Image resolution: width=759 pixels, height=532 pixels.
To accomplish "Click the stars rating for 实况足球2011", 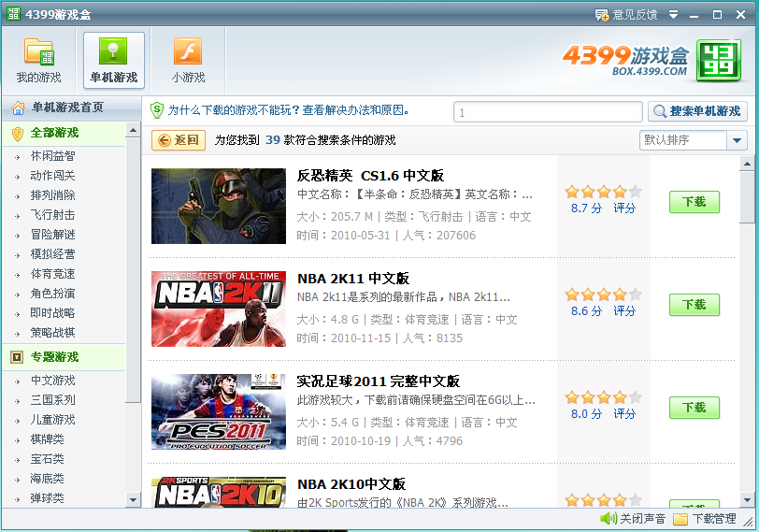I will tap(603, 397).
